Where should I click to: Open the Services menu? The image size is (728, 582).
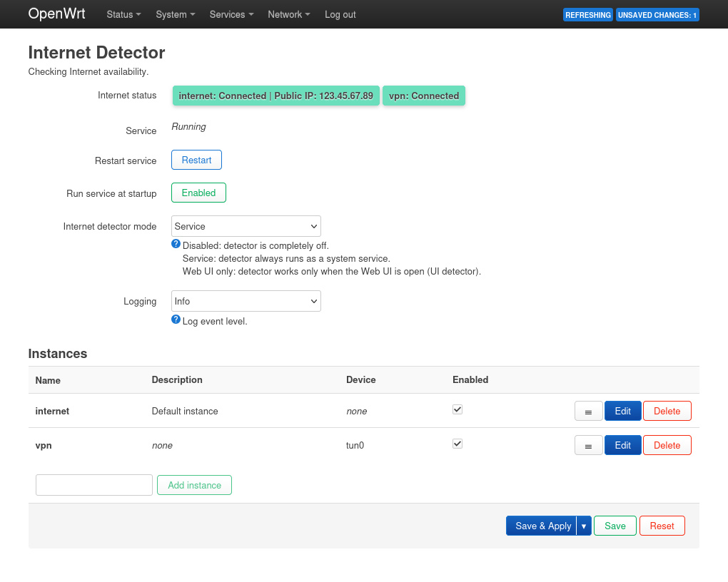tap(231, 15)
